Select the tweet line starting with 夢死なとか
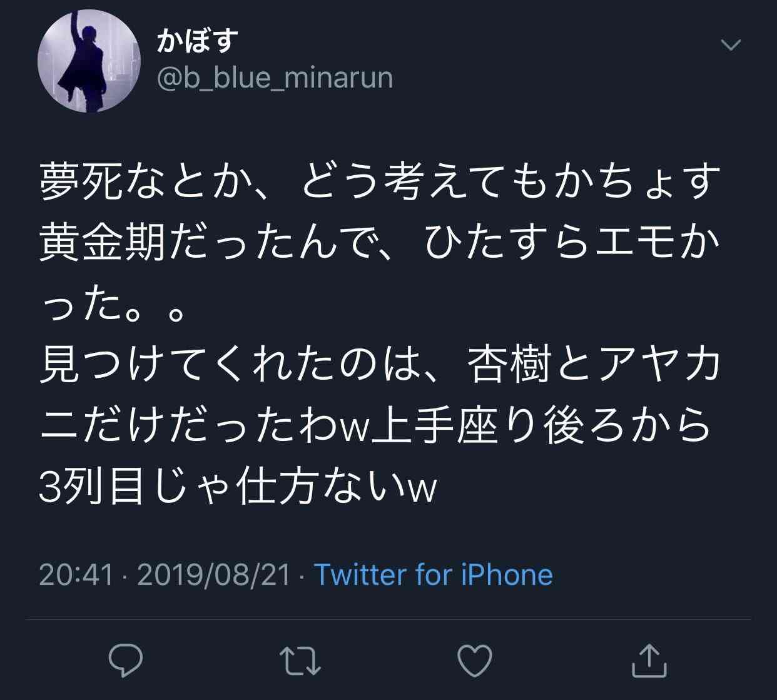777x700 pixels. coord(381,181)
